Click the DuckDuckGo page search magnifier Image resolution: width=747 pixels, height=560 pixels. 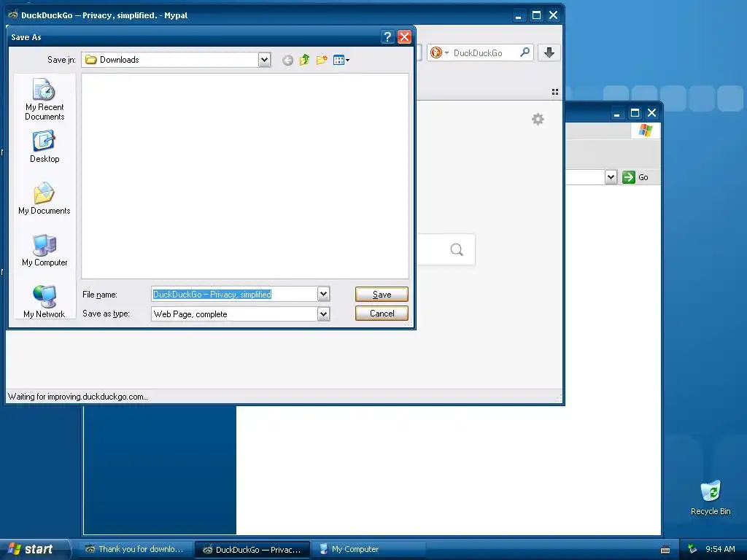click(x=457, y=249)
